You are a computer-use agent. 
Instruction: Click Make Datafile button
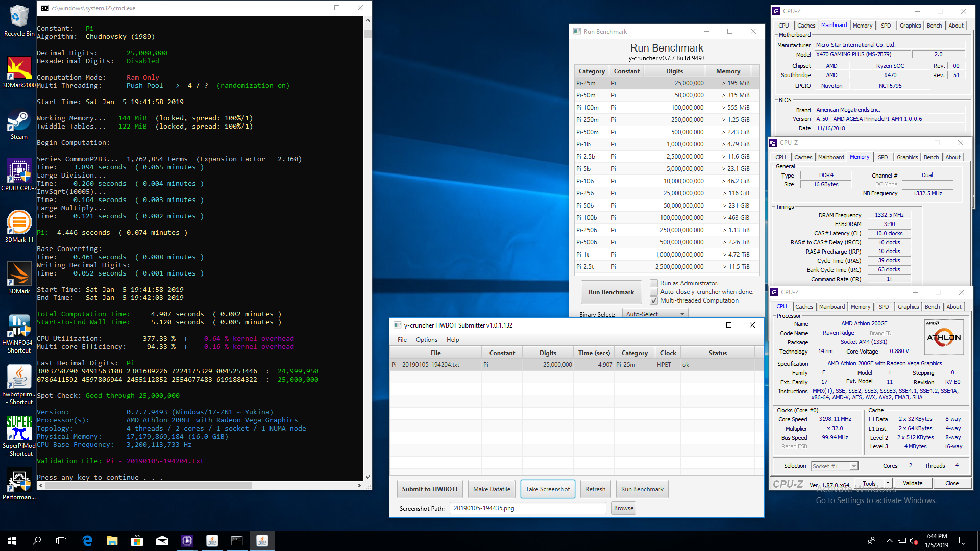[492, 489]
